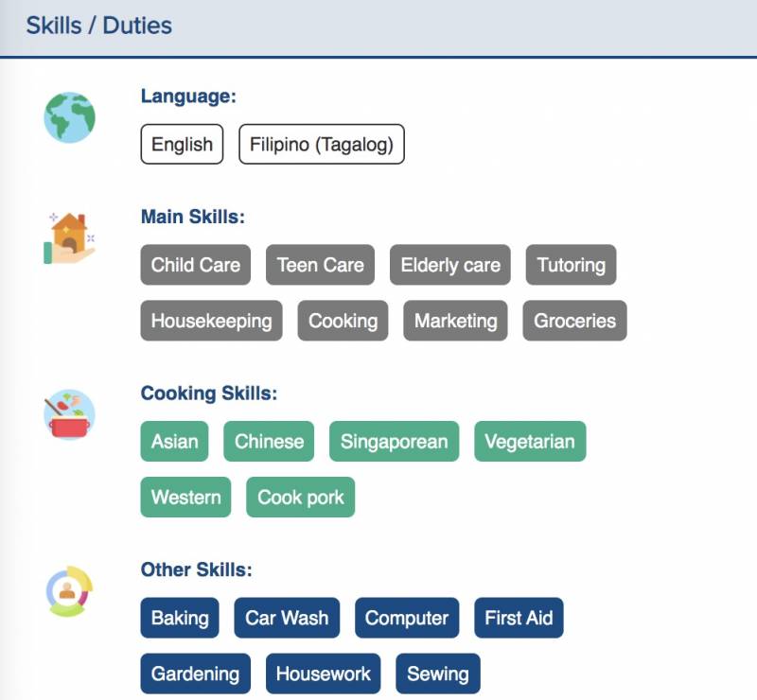
Task: Select the Gardening skill tag
Action: [x=195, y=674]
